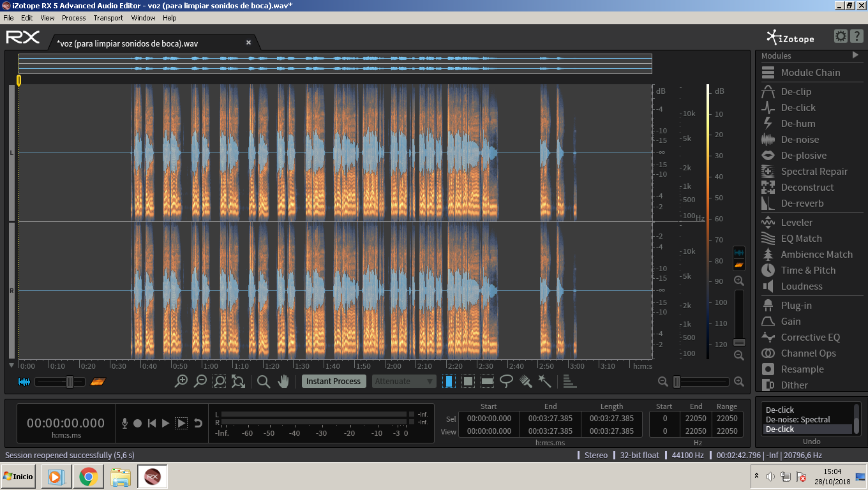Open the De-click module

point(798,108)
